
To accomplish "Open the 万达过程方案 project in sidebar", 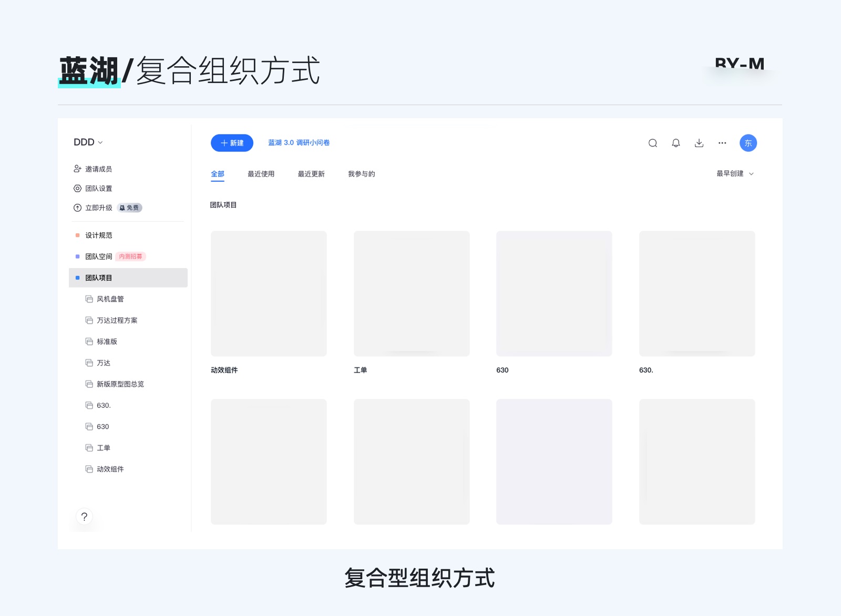I will point(117,320).
